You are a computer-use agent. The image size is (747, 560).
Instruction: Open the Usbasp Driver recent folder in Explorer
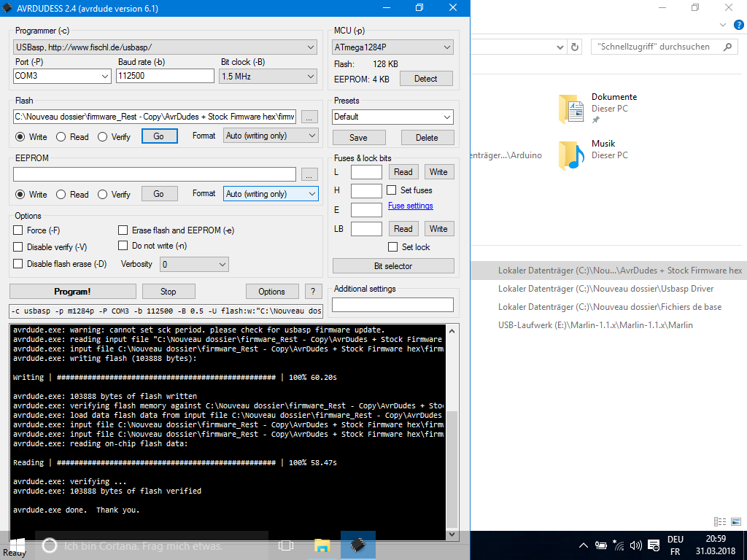click(605, 289)
